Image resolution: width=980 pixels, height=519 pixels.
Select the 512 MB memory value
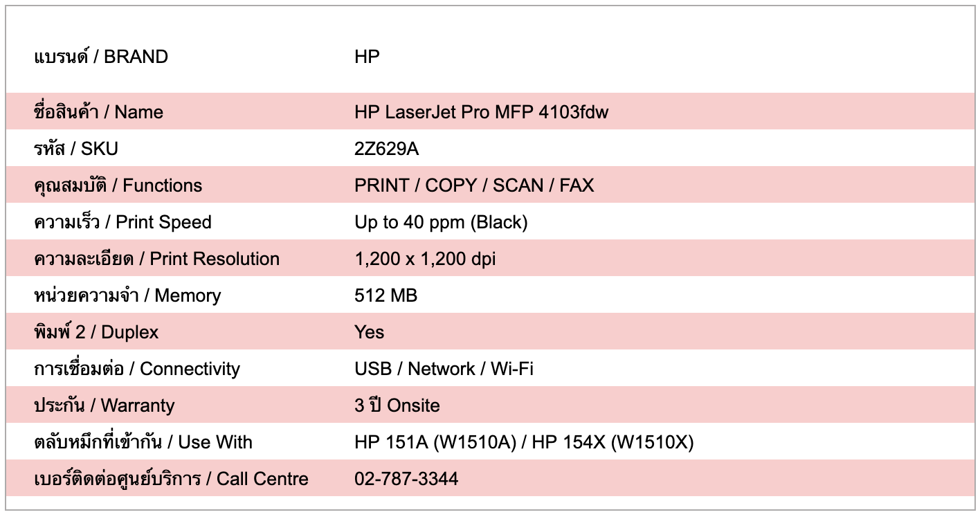click(x=385, y=295)
